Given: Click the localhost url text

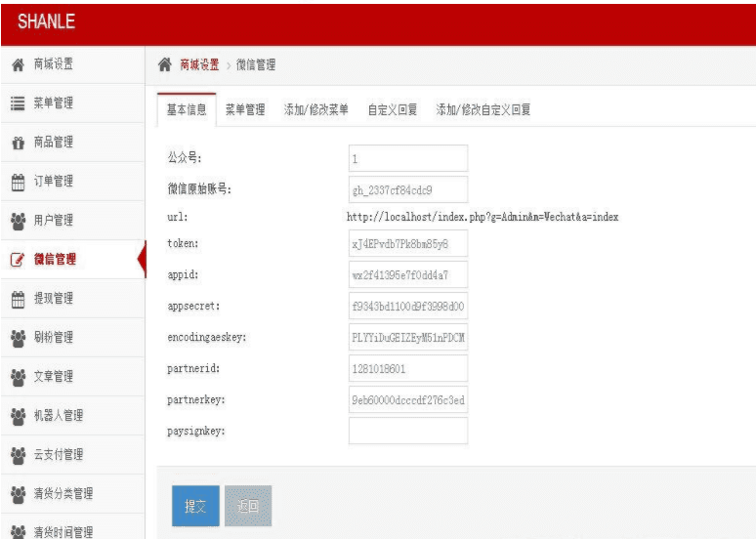Looking at the screenshot, I should [483, 217].
